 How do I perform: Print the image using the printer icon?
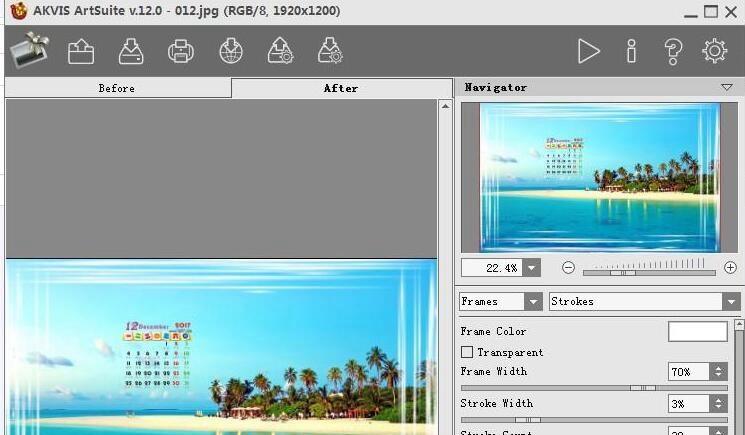coord(181,51)
